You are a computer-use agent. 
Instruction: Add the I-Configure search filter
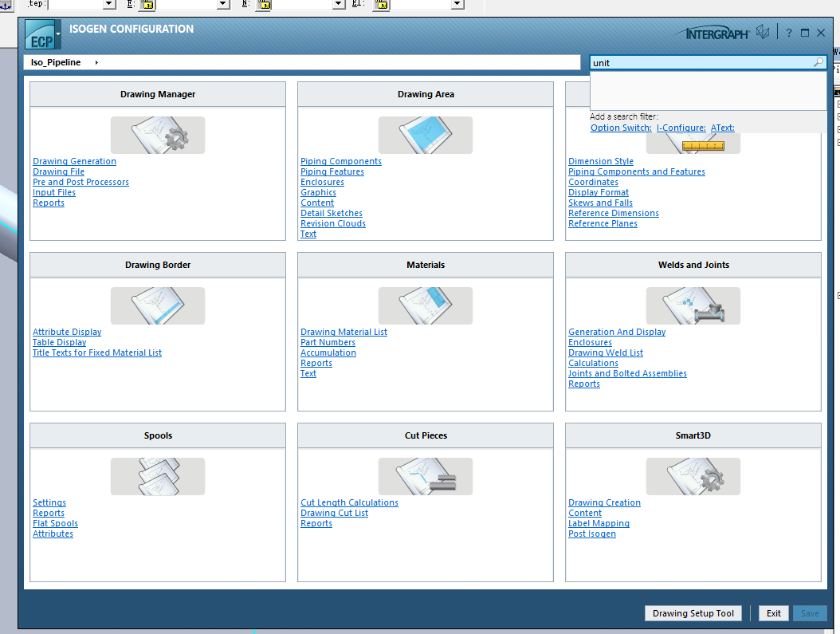tap(681, 128)
